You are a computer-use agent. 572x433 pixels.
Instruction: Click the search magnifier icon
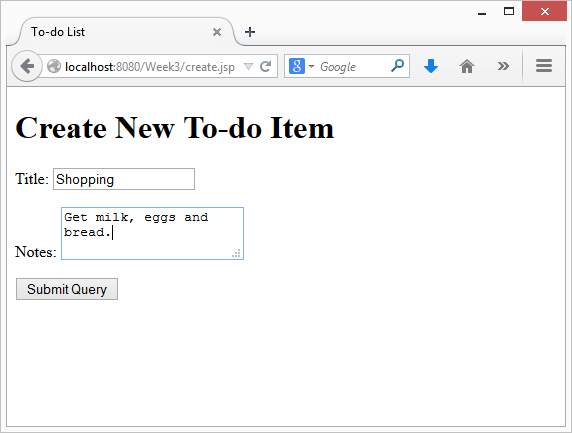click(x=397, y=66)
